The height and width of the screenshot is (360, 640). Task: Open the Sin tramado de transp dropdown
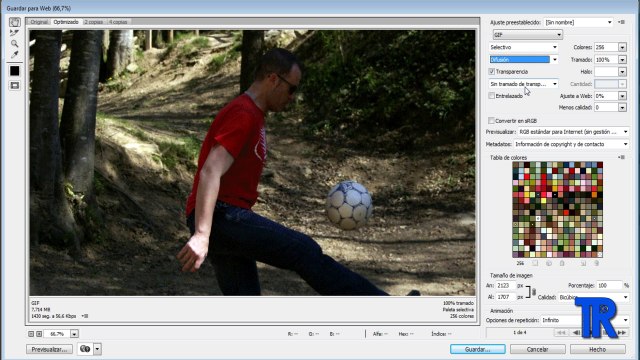click(x=524, y=84)
